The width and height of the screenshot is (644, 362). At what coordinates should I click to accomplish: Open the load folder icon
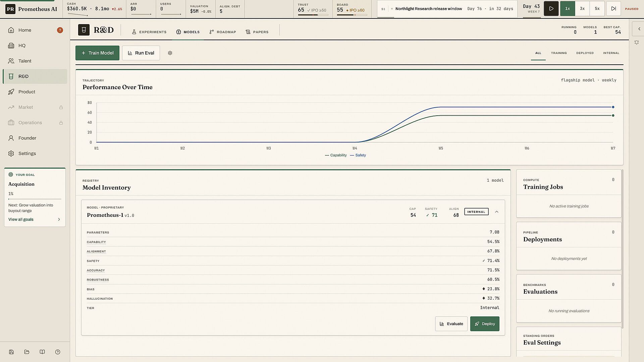[27, 352]
